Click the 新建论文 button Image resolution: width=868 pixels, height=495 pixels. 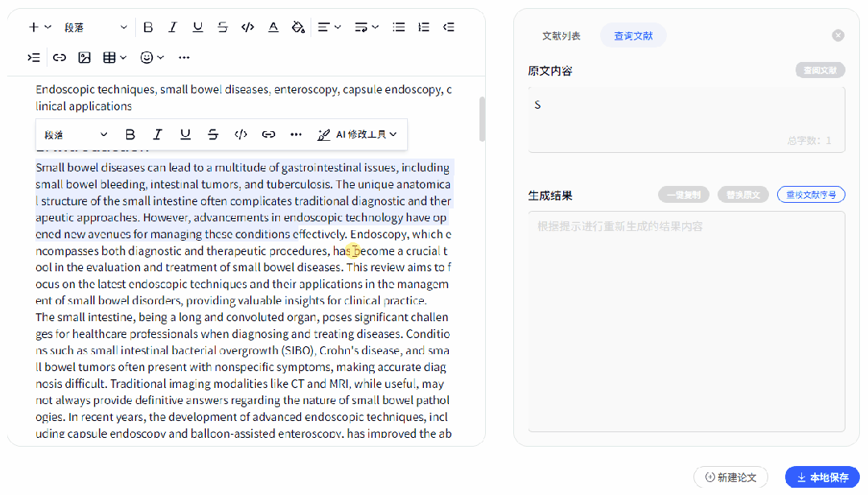tap(730, 477)
